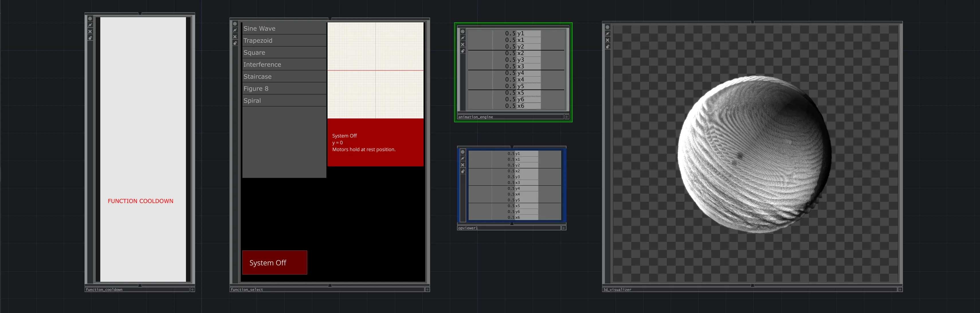
Task: Click plus viewer-active icon beside animation_engine name
Action: (567, 117)
